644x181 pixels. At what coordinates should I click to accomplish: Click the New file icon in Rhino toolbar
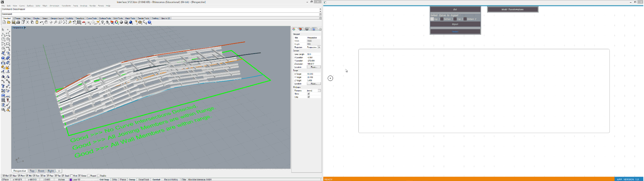pyautogui.click(x=4, y=22)
